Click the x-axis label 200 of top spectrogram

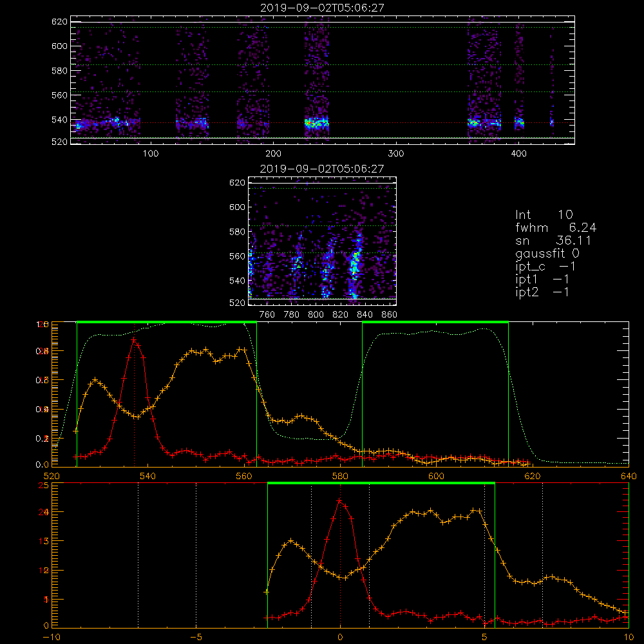(x=274, y=154)
